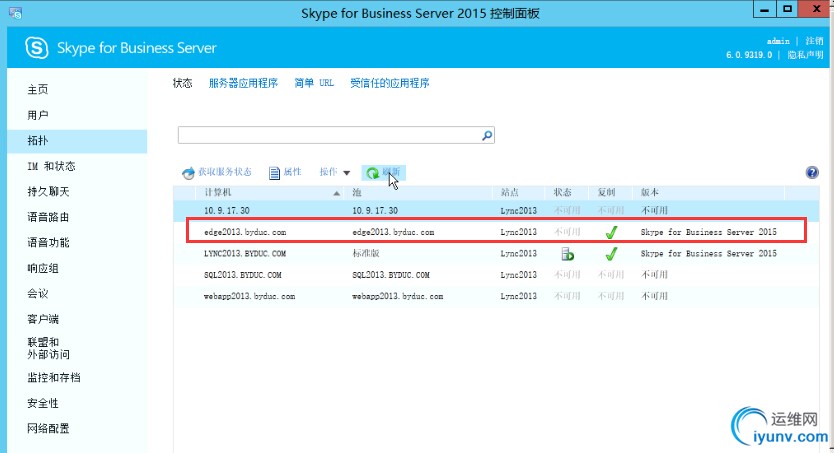
Task: Click the title bar application icon
Action: [15, 13]
